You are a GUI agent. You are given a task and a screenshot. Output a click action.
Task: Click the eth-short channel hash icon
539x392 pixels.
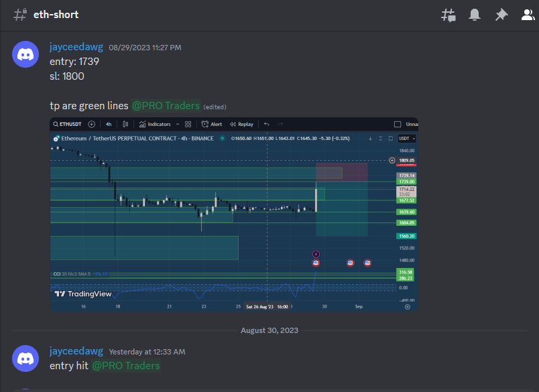(x=20, y=15)
